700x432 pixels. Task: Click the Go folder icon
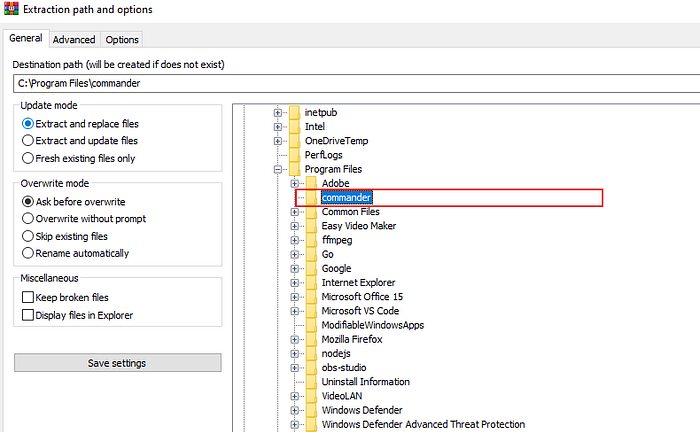312,254
